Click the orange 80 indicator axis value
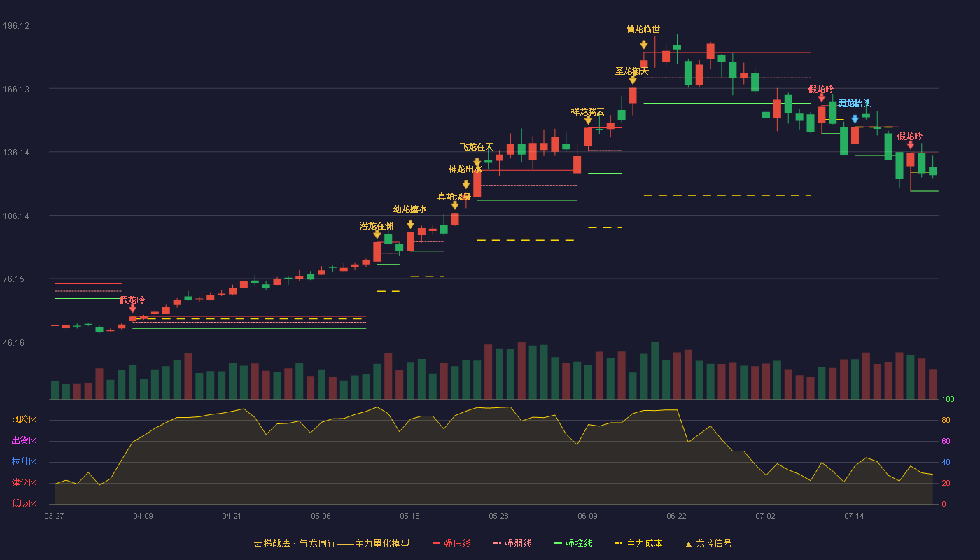This screenshot has width=980, height=560. click(946, 421)
